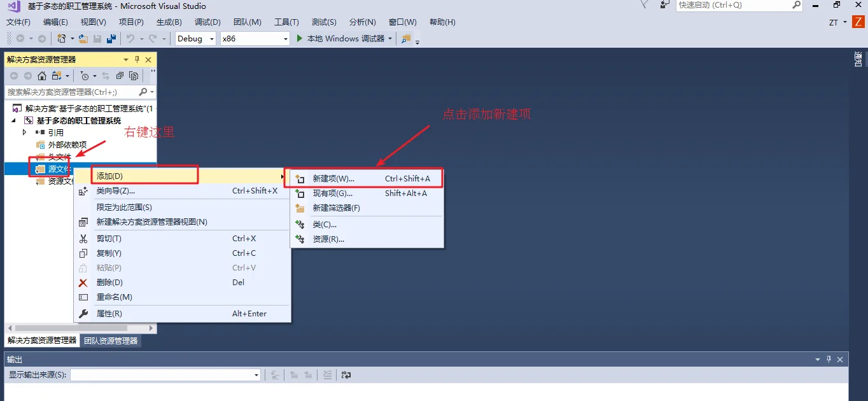This screenshot has height=401, width=868.
Task: Pin the Solution Explorer panel
Action: pyautogui.click(x=137, y=59)
